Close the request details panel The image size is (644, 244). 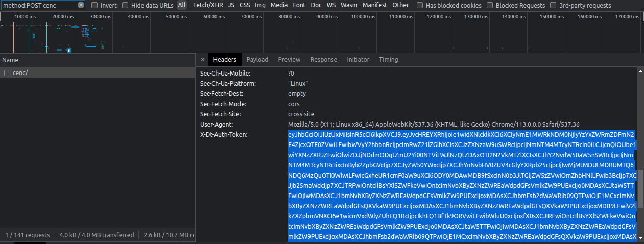[x=202, y=60]
